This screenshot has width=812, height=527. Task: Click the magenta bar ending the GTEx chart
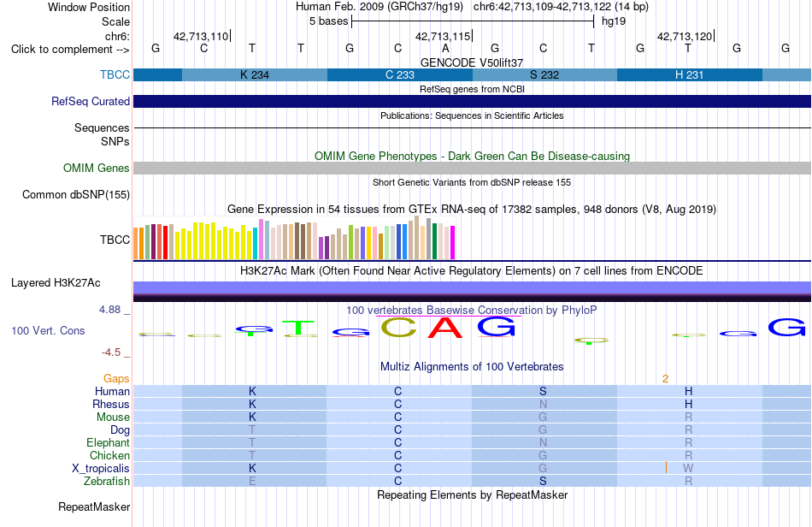(452, 242)
